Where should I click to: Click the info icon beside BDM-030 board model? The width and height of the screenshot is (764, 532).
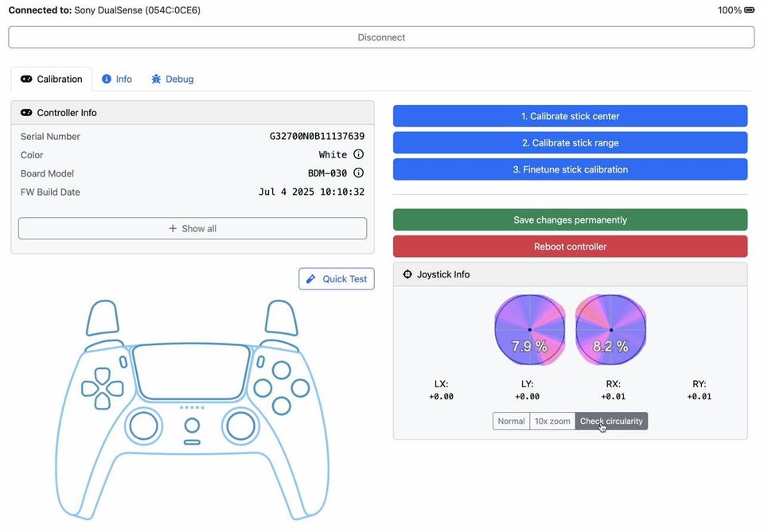(358, 173)
